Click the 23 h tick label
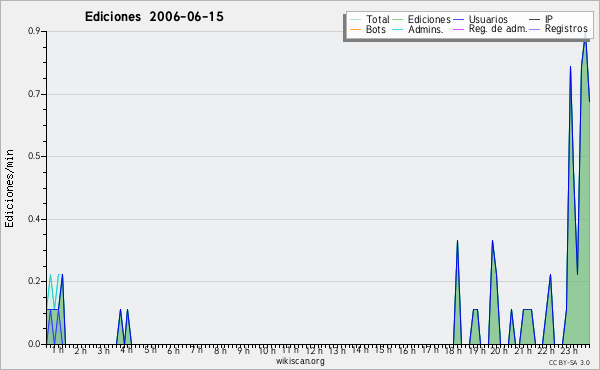600x370 pixels. click(569, 350)
